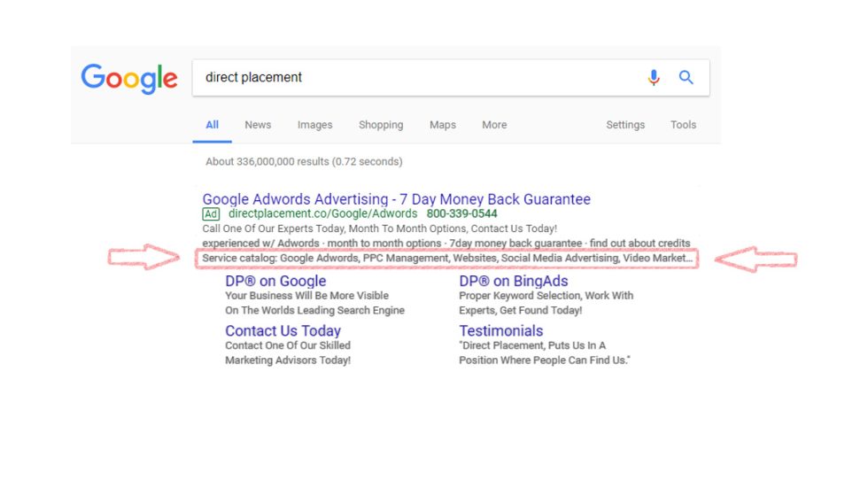
Task: Click 'About 336,000,000 results' stats text
Action: (x=304, y=161)
